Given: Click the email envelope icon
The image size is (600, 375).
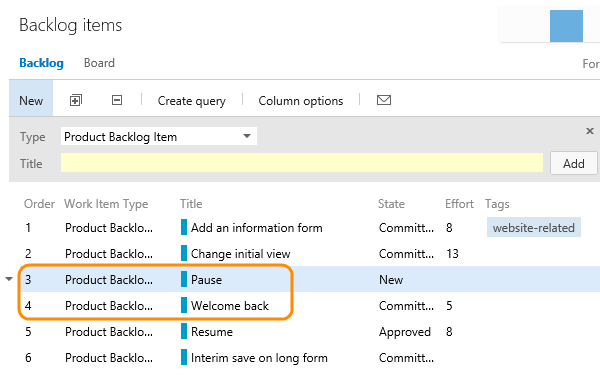Looking at the screenshot, I should [384, 100].
